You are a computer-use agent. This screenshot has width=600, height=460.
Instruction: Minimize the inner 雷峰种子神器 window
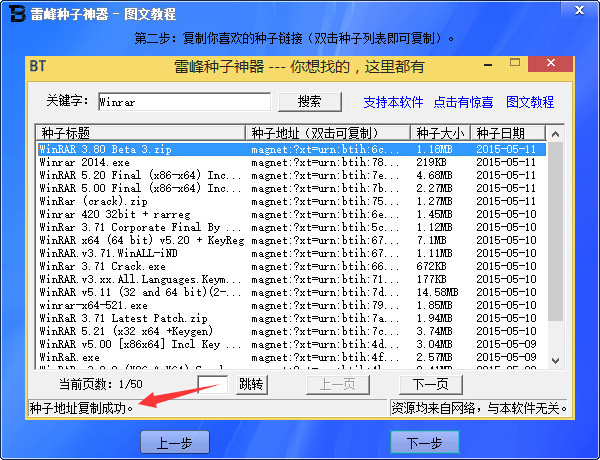488,65
